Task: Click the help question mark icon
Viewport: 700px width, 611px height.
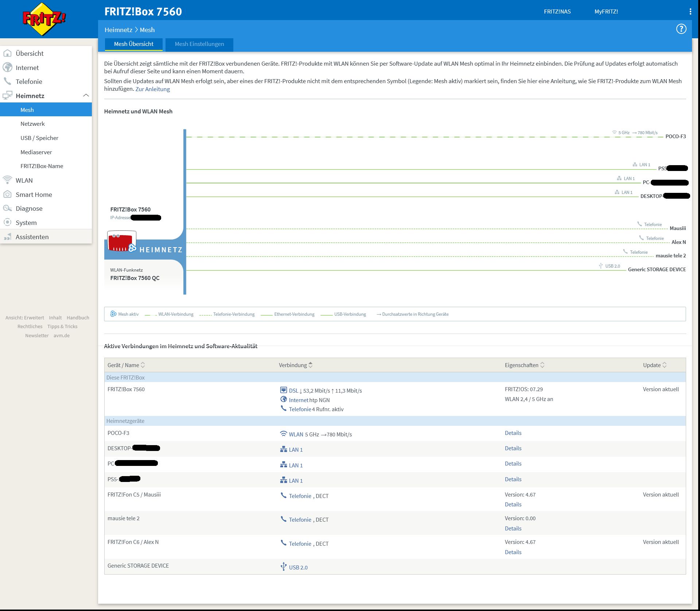Action: 681,29
